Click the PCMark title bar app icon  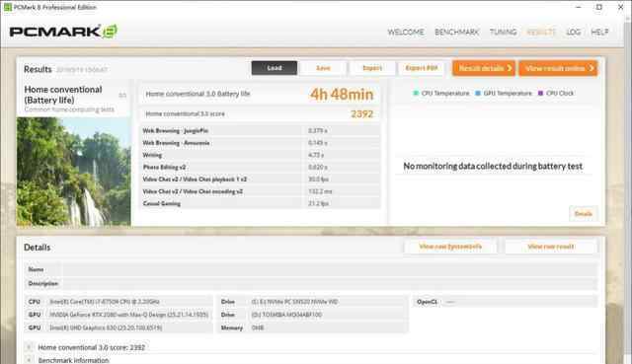point(7,7)
